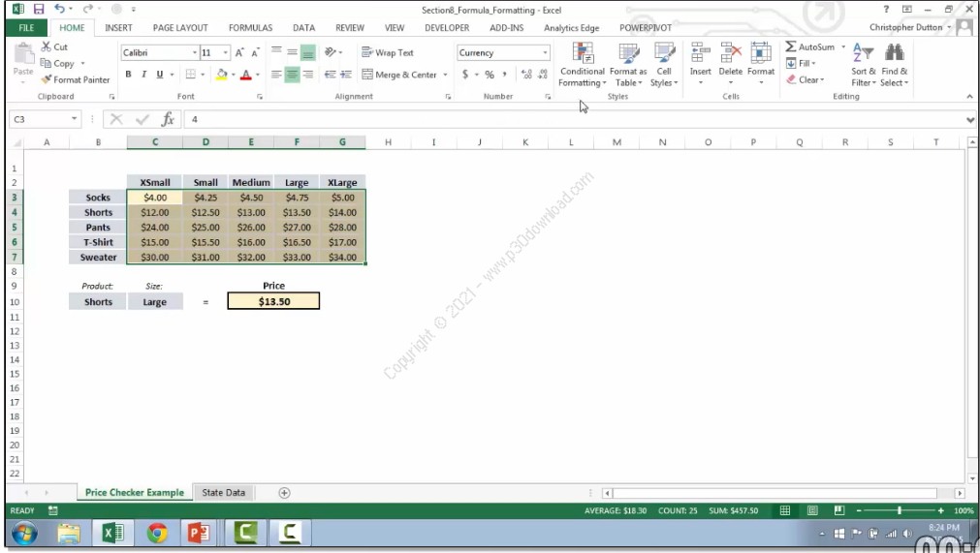Toggle Bottom Align vertical alignment

(x=307, y=53)
